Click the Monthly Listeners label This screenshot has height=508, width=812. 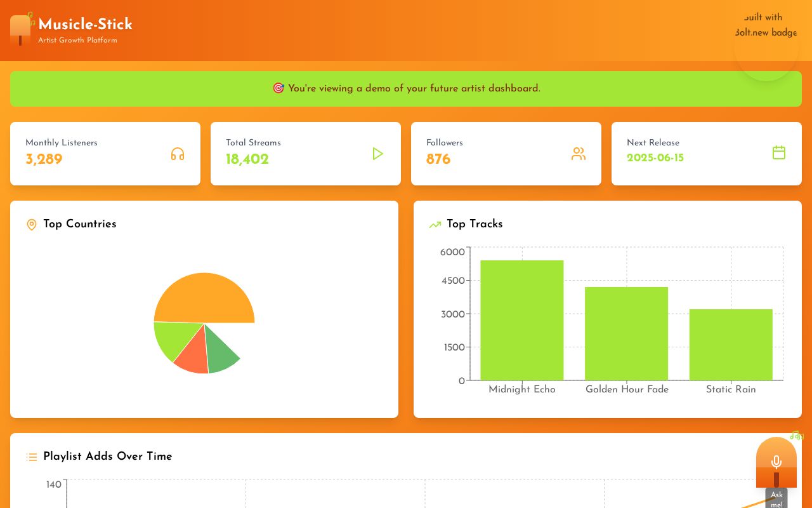click(62, 143)
